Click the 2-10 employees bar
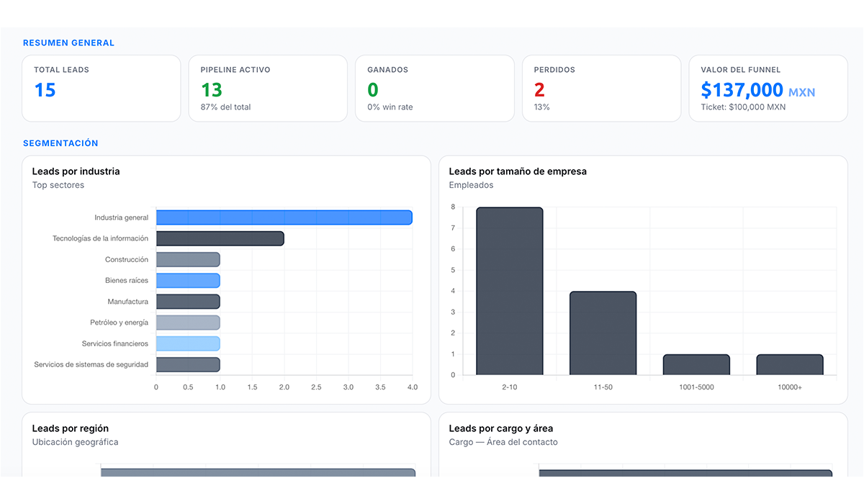 [x=510, y=291]
